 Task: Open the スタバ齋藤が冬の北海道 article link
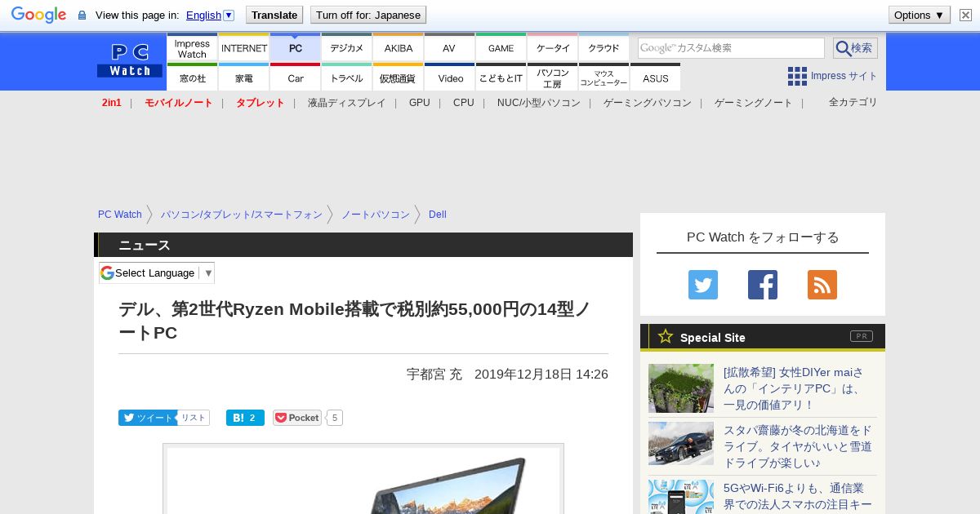coord(798,446)
